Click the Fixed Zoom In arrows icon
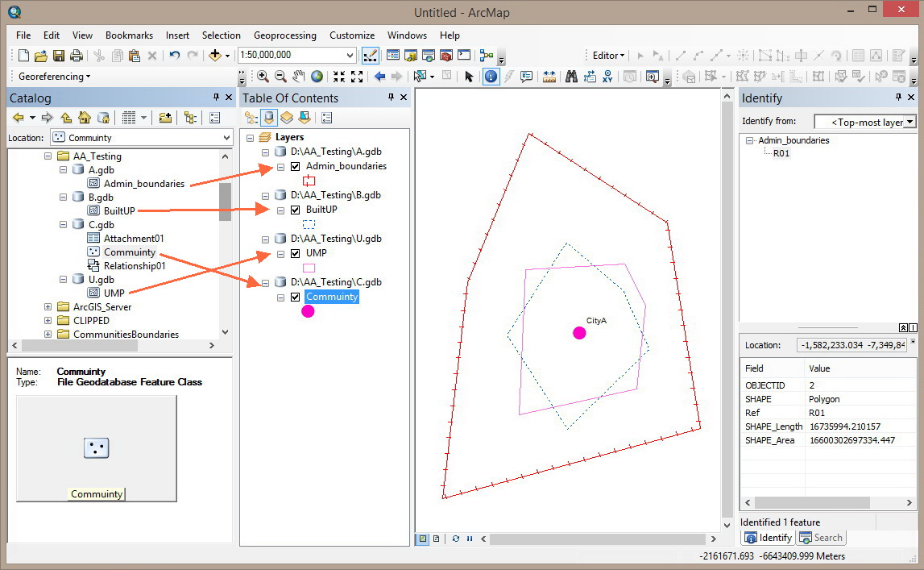 (x=339, y=77)
